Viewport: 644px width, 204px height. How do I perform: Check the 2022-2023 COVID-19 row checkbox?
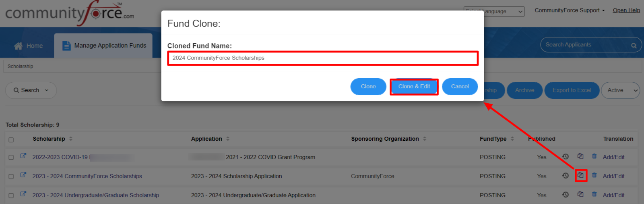click(11, 158)
